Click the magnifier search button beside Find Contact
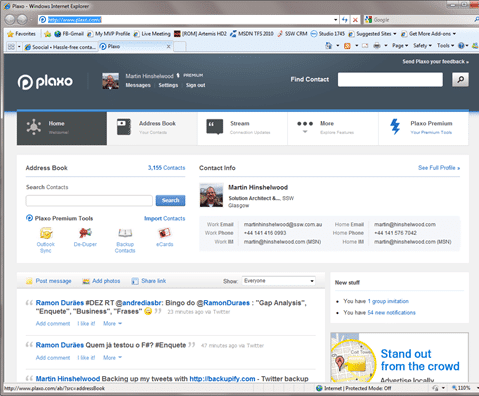The height and width of the screenshot is (396, 479). (x=460, y=80)
